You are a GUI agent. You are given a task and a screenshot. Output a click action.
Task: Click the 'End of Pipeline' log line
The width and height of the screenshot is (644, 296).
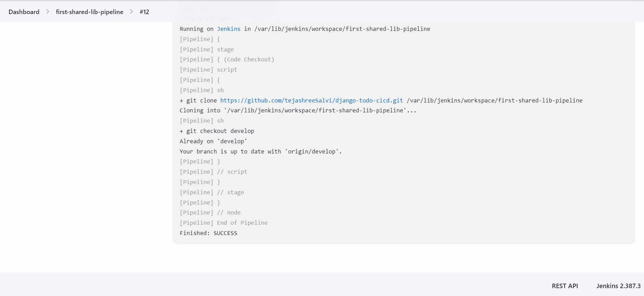pos(223,223)
